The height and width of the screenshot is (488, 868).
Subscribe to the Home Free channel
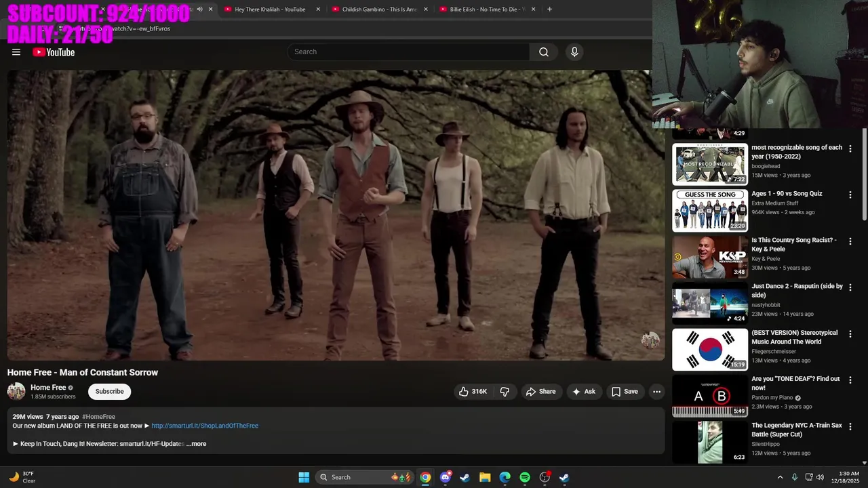pyautogui.click(x=109, y=392)
